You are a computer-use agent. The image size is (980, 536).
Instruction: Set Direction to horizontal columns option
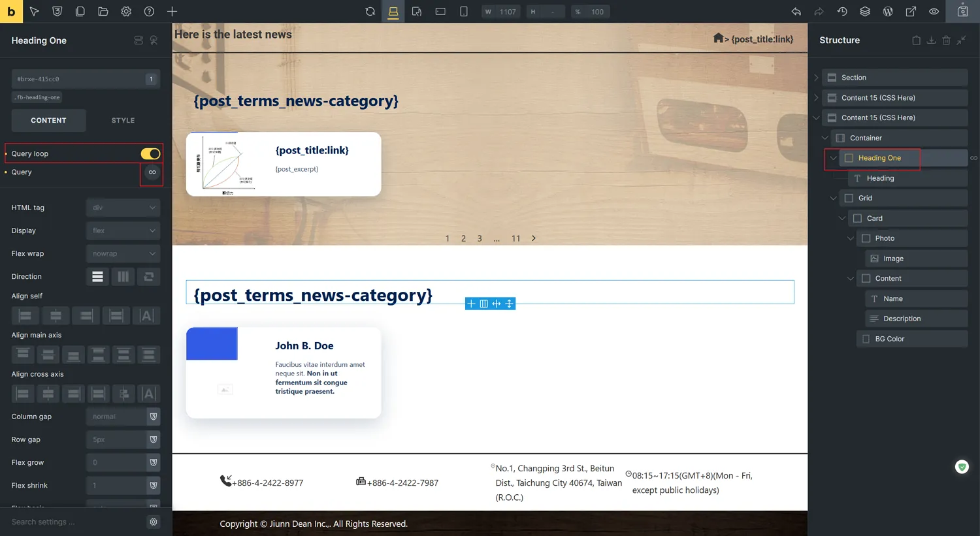[x=123, y=277]
